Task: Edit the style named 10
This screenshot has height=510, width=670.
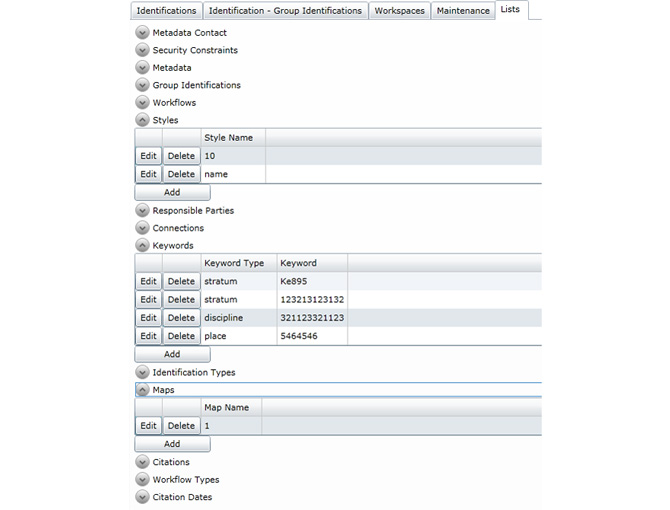Action: (148, 156)
